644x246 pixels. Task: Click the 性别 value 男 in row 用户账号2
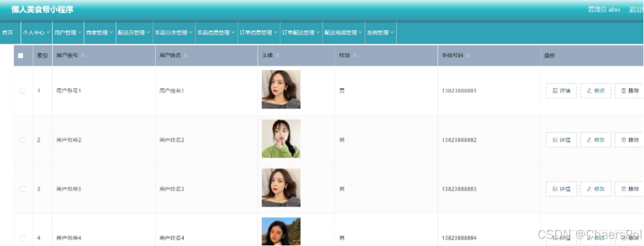tap(342, 140)
